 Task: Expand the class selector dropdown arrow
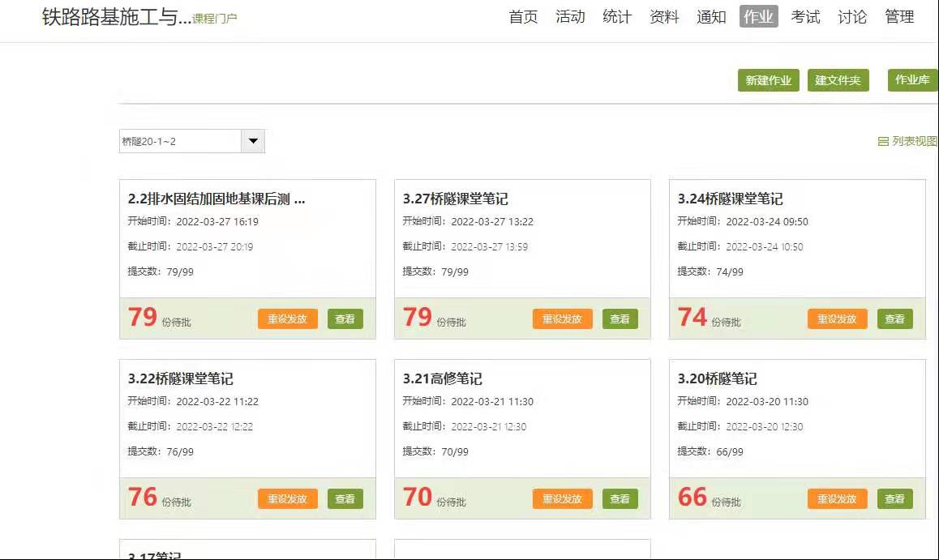253,141
